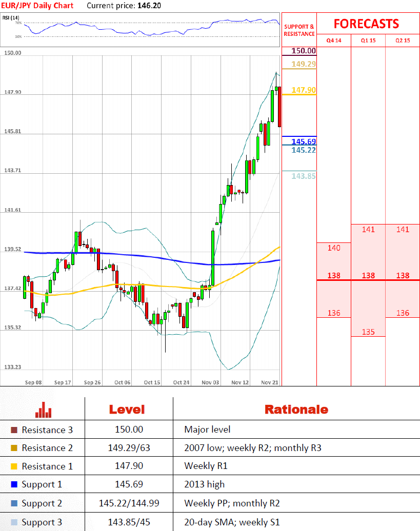Click the 133.23 price axis label
Screen dimensions: 420x531
(12, 367)
